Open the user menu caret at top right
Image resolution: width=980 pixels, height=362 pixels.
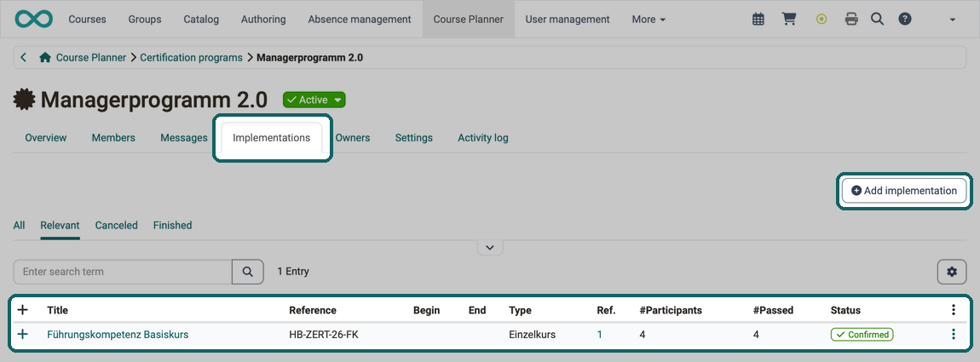953,20
